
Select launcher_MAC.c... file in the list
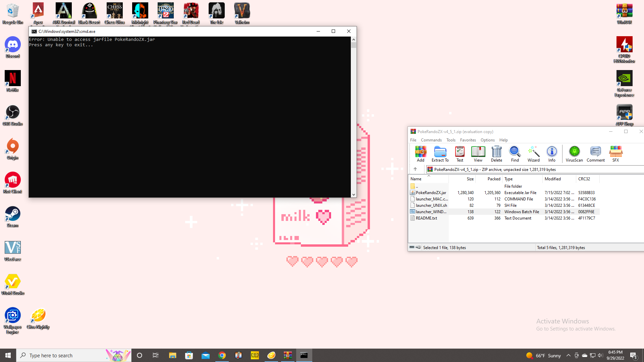coord(504,199)
